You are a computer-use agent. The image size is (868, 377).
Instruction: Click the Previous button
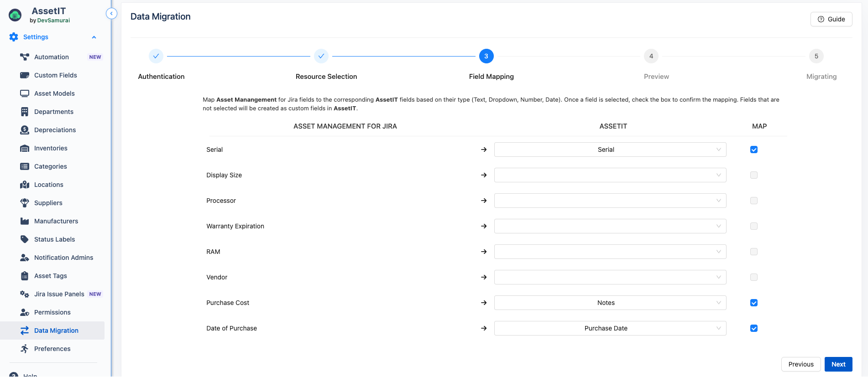coord(800,364)
